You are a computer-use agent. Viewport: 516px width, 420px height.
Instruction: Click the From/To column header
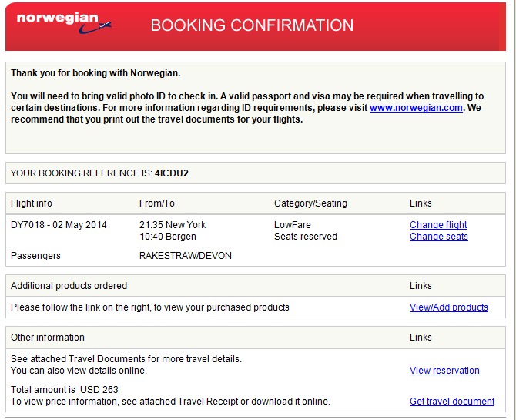(x=157, y=203)
